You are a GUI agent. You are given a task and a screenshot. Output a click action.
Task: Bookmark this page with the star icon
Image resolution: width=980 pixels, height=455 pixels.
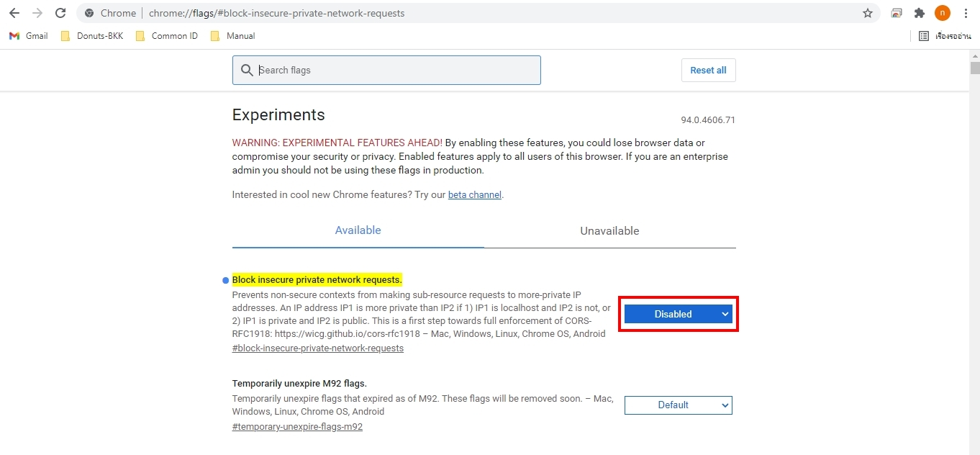click(x=868, y=13)
